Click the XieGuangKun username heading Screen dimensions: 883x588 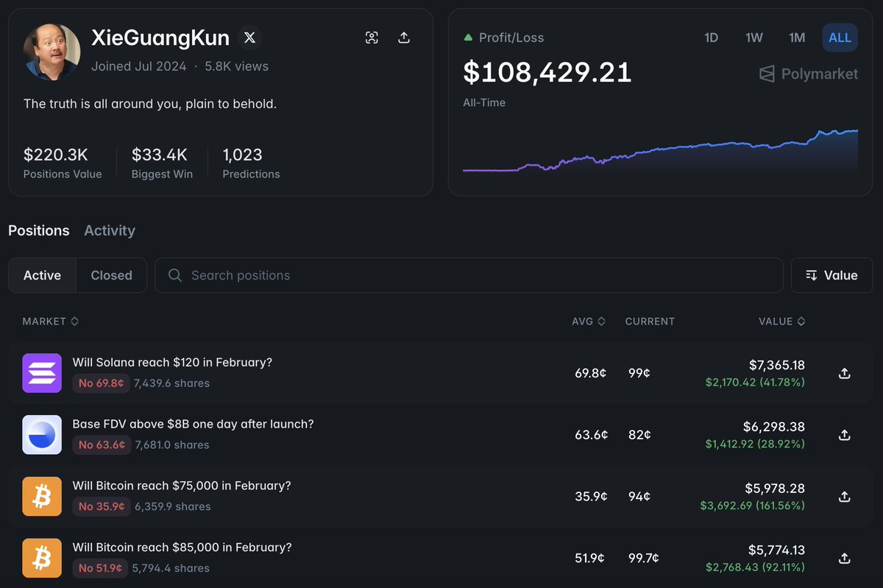pyautogui.click(x=160, y=38)
